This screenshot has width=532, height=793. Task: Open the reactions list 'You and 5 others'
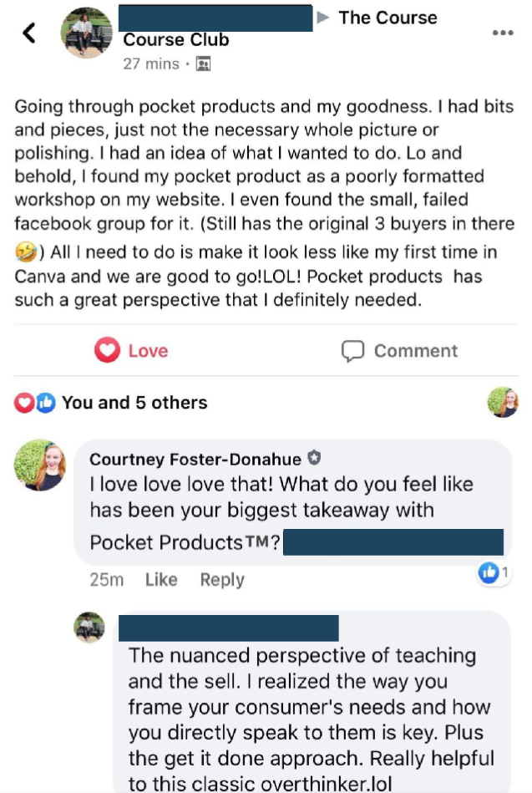(x=134, y=403)
